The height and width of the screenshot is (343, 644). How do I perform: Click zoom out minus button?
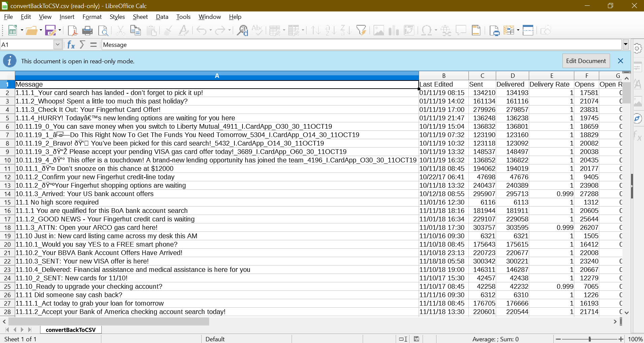click(x=558, y=339)
